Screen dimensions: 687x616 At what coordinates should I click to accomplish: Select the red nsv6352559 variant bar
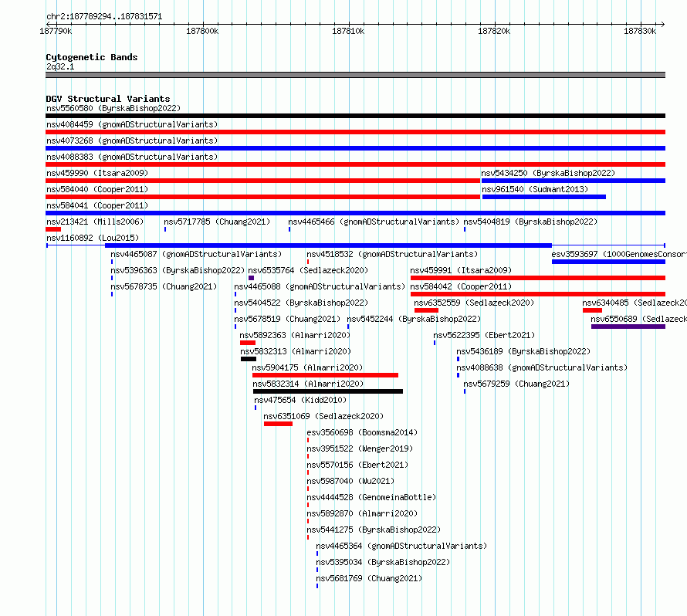coord(426,310)
